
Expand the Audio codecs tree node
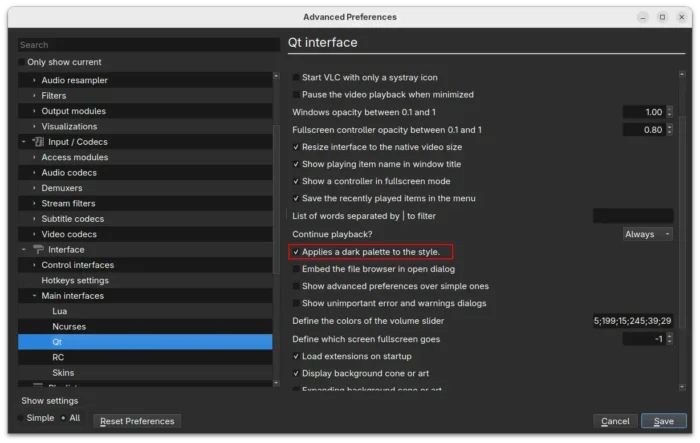point(34,173)
